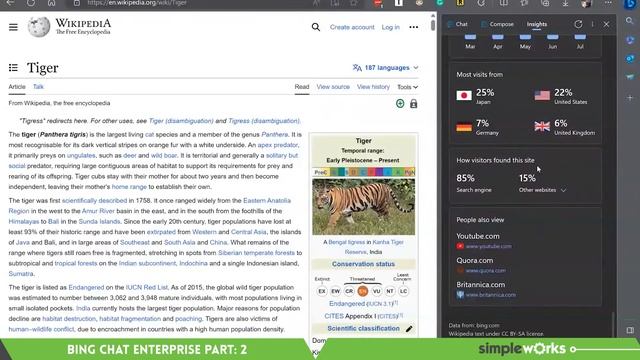Open browser sidebar search icon
640x360 pixels.
tap(630, 21)
